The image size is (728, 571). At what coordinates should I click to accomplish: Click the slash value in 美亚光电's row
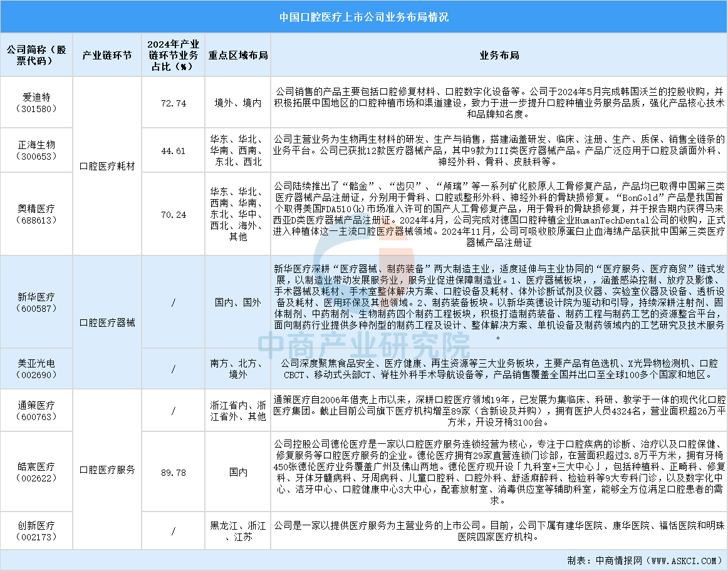click(x=173, y=369)
